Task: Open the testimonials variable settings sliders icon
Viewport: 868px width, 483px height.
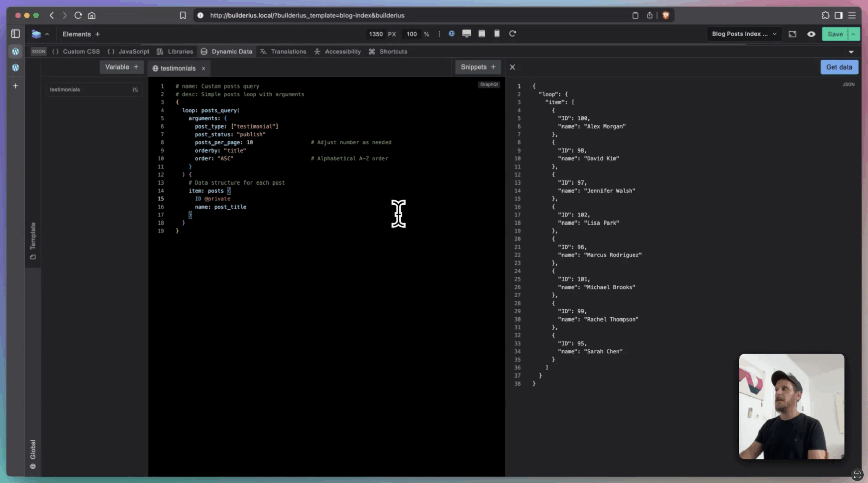Action: [135, 90]
